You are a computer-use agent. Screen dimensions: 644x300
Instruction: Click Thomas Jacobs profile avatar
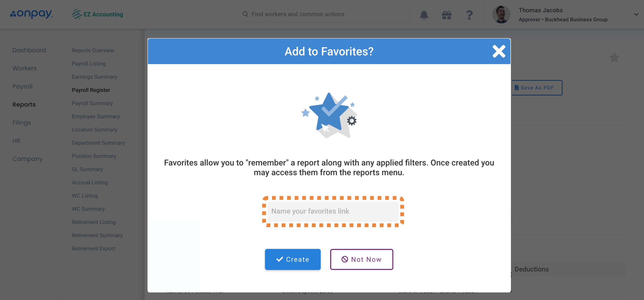pyautogui.click(x=501, y=15)
